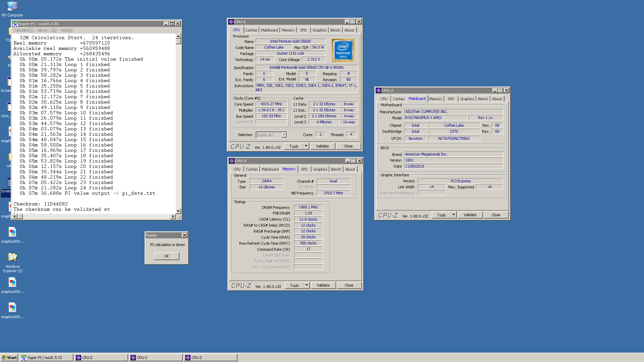Click Super PI horizontal scrollbar right arrow
The height and width of the screenshot is (362, 644).
pos(173,217)
